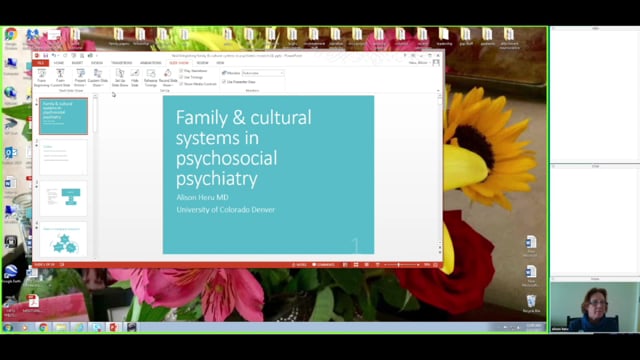Open Present Online options

tap(80, 78)
